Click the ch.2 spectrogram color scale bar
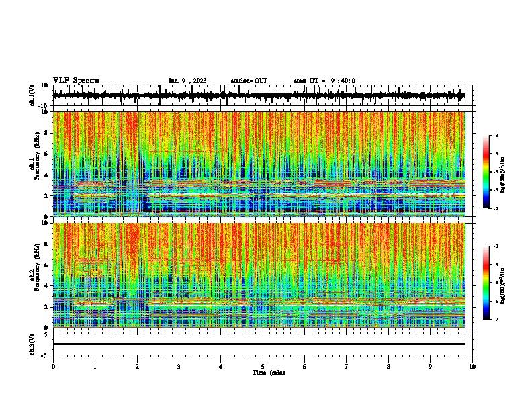Viewport: 532px width, 411px height. pos(486,283)
